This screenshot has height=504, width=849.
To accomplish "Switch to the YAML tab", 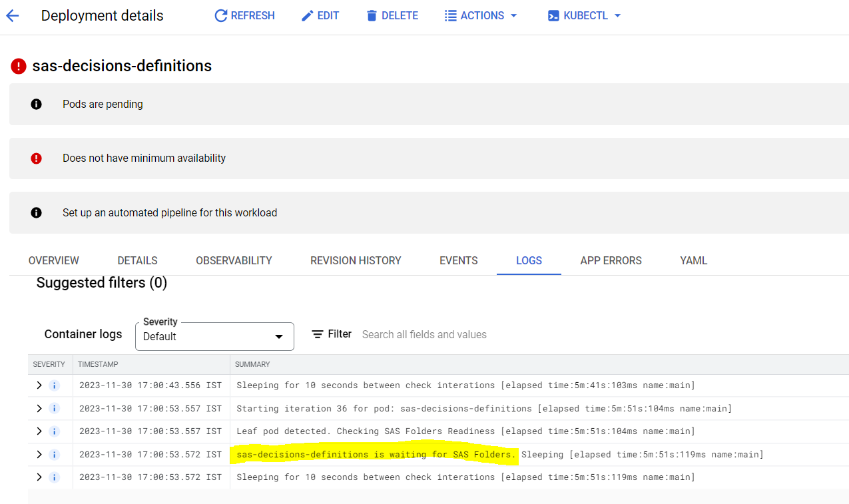I will [x=693, y=260].
